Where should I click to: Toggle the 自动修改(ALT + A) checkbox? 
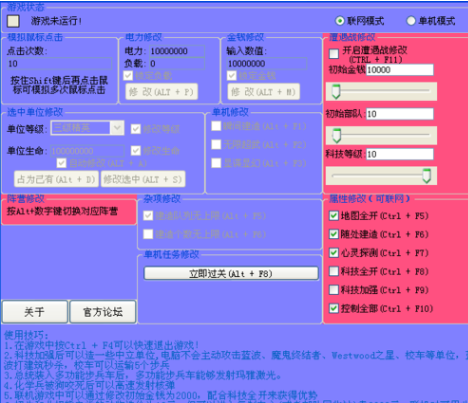pos(61,163)
